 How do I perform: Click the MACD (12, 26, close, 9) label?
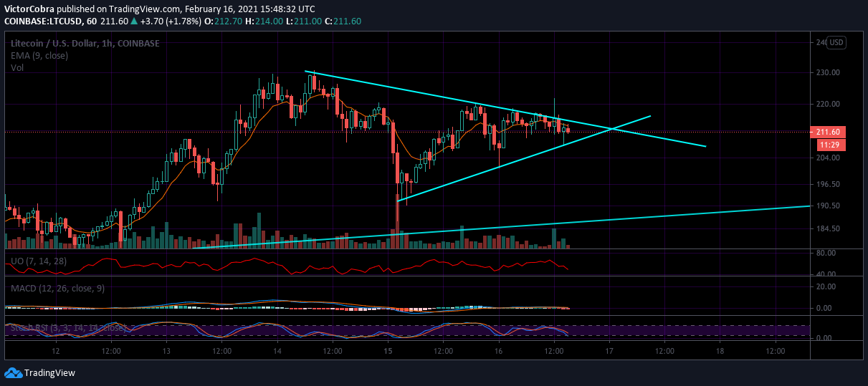click(57, 288)
